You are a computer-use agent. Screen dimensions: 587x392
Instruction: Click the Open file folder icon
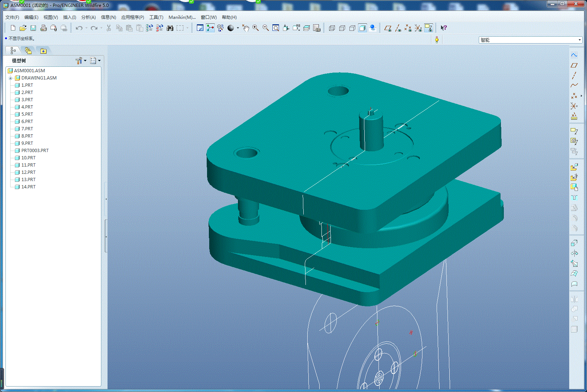(23, 28)
